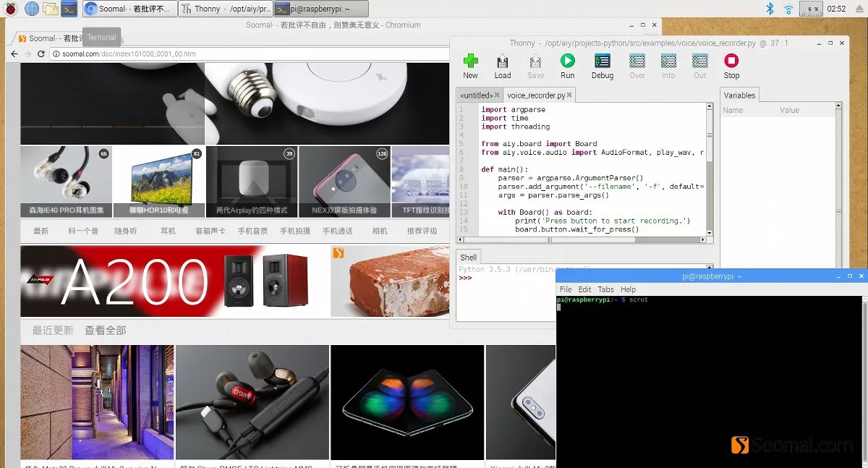868x468 pixels.
Task: Open the Tabs menu in the terminal window
Action: tap(606, 289)
